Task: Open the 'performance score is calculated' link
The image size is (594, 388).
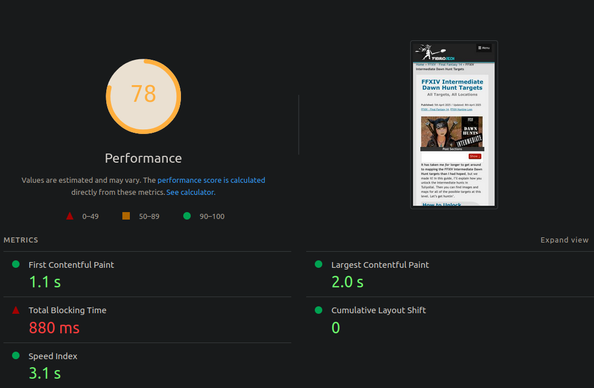Action: tap(211, 180)
